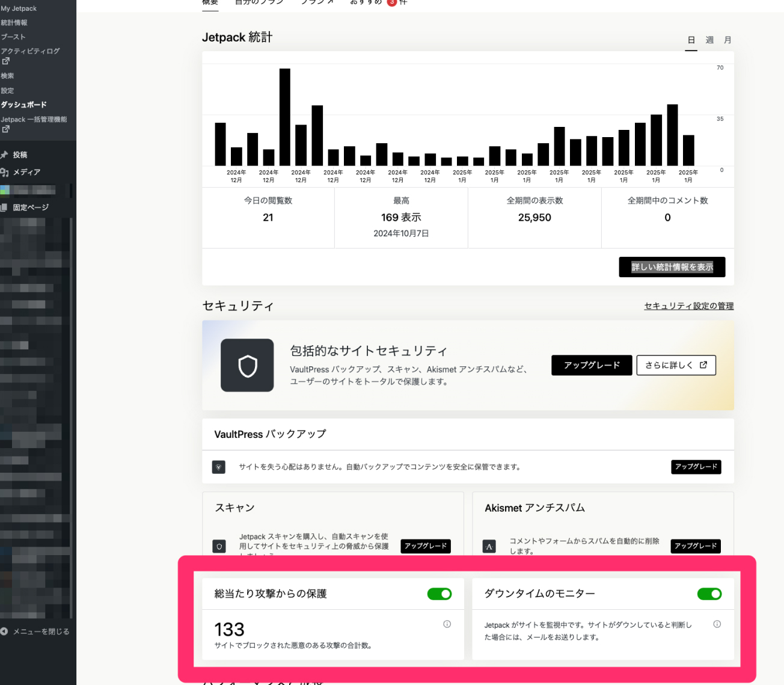This screenshot has width=784, height=685.
Task: Click サイトでブロックされた悪意のある攻撃の合計数 text
Action: click(293, 645)
